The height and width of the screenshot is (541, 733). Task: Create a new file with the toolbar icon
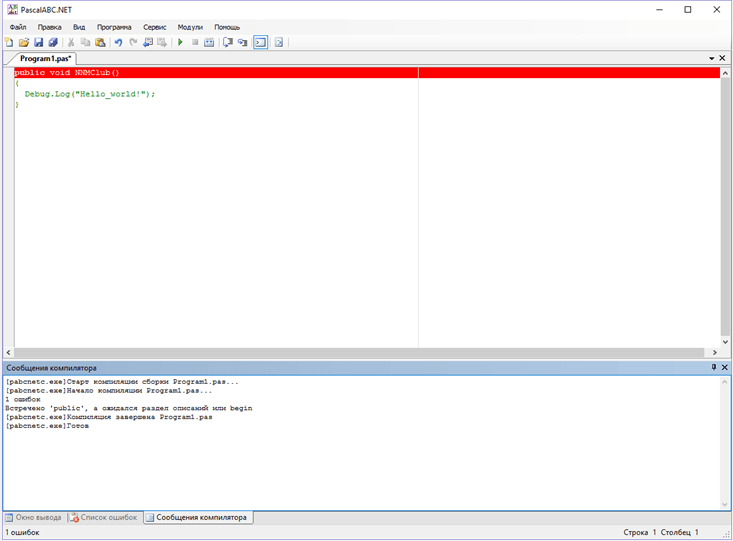pos(9,43)
